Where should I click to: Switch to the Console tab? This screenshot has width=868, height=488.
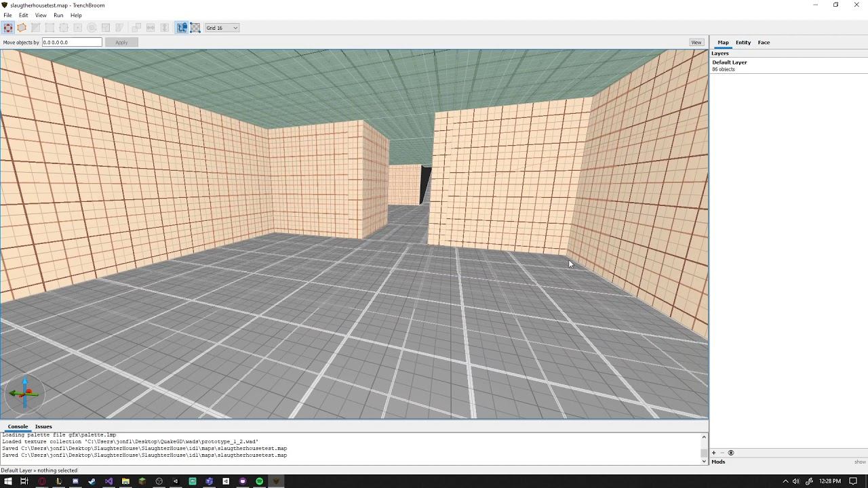tap(18, 426)
